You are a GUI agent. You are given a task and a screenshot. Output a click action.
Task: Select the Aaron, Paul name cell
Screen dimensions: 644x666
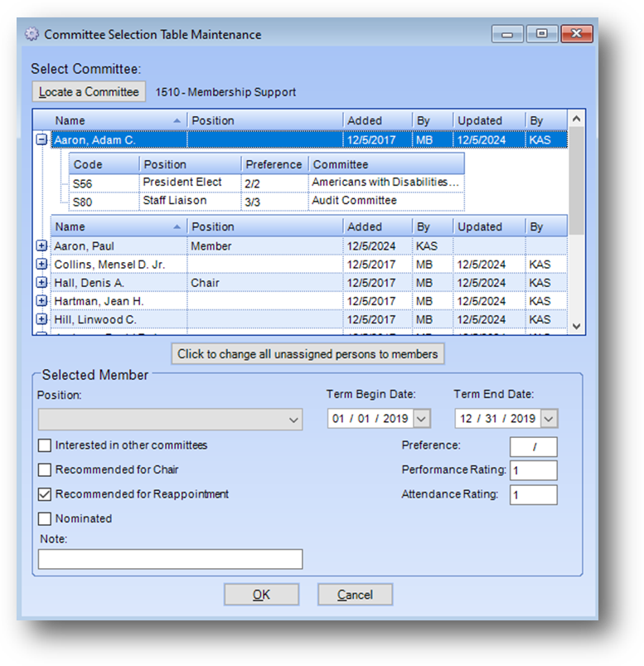(x=119, y=246)
